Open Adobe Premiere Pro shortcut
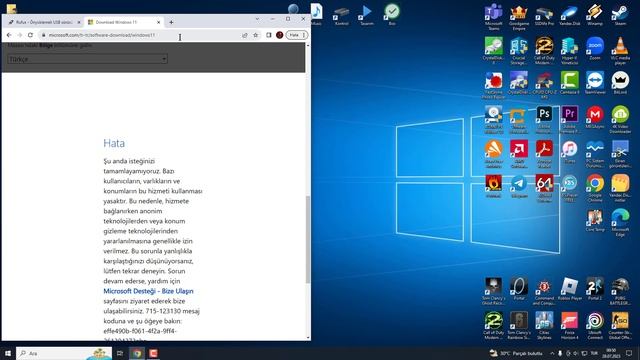The height and width of the screenshot is (360, 640). tap(569, 119)
